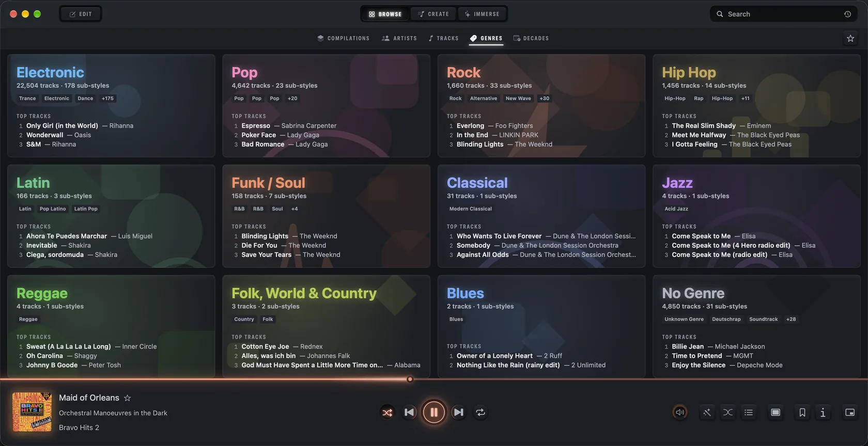
Task: Open the Hip Hop genre heading
Action: click(689, 72)
